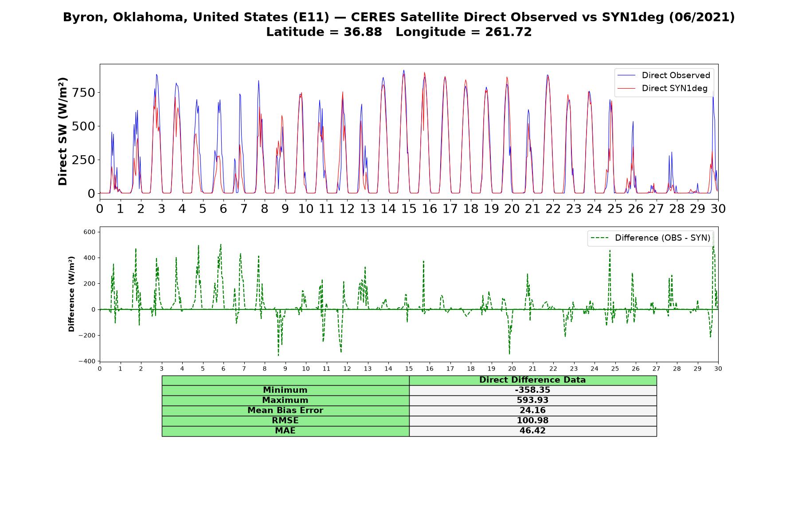
Task: Click the red line swatch in legend
Action: pos(626,88)
